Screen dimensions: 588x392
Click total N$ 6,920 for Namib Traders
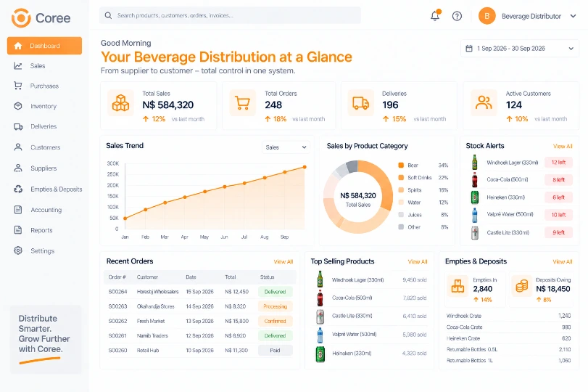pos(236,335)
